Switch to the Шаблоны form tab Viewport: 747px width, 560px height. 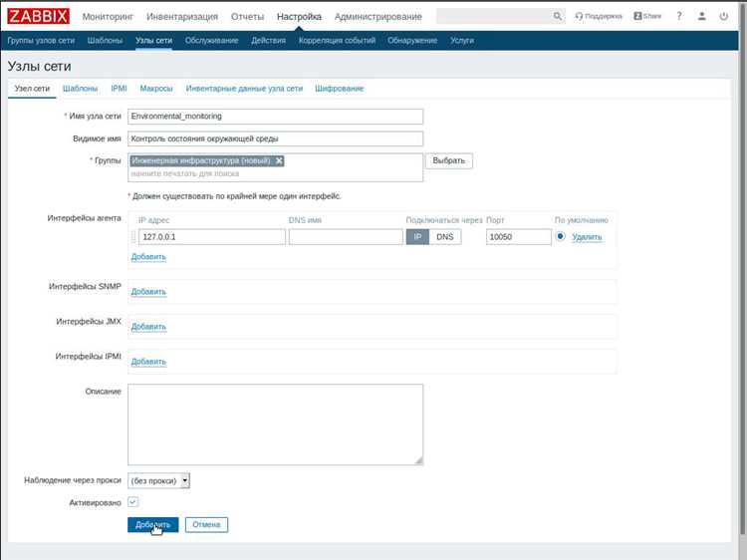click(x=80, y=89)
